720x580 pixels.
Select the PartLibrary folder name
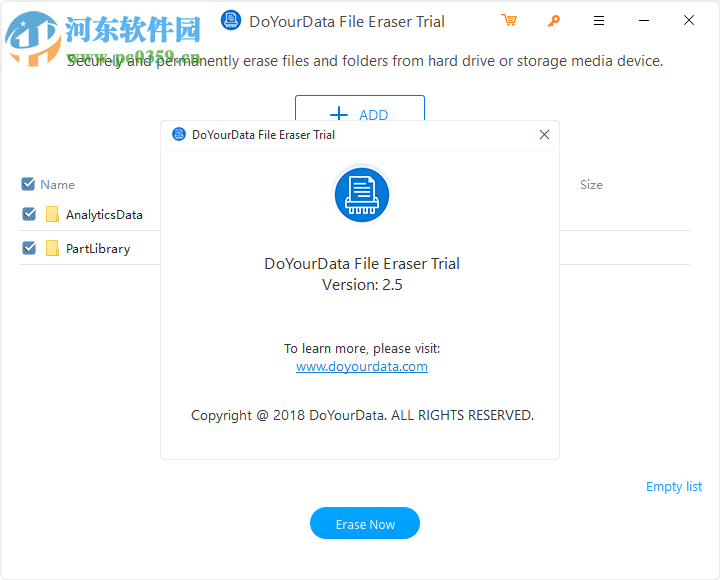click(x=98, y=249)
